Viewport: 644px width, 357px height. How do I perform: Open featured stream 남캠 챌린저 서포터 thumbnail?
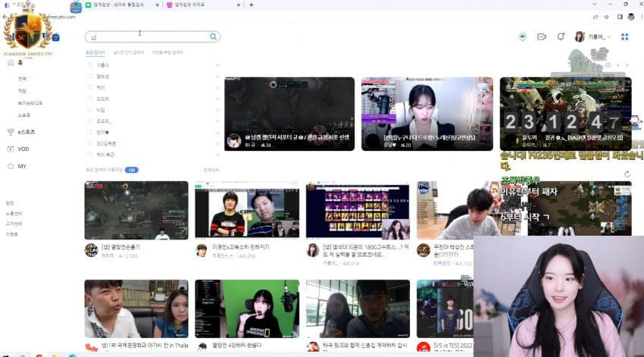pos(289,114)
